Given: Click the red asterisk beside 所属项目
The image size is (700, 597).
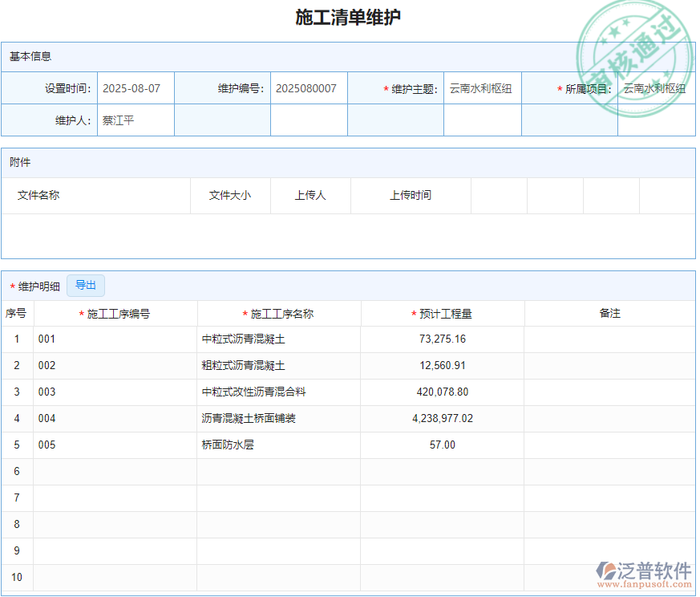Looking at the screenshot, I should point(558,88).
